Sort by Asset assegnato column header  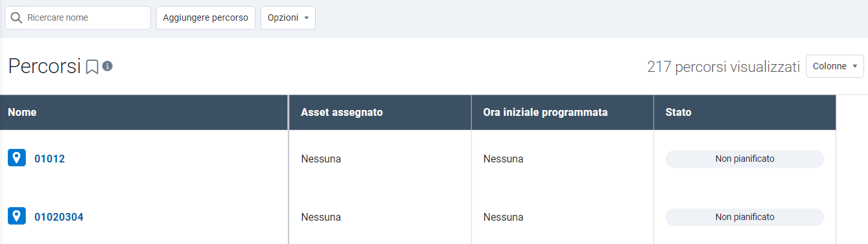tap(342, 112)
